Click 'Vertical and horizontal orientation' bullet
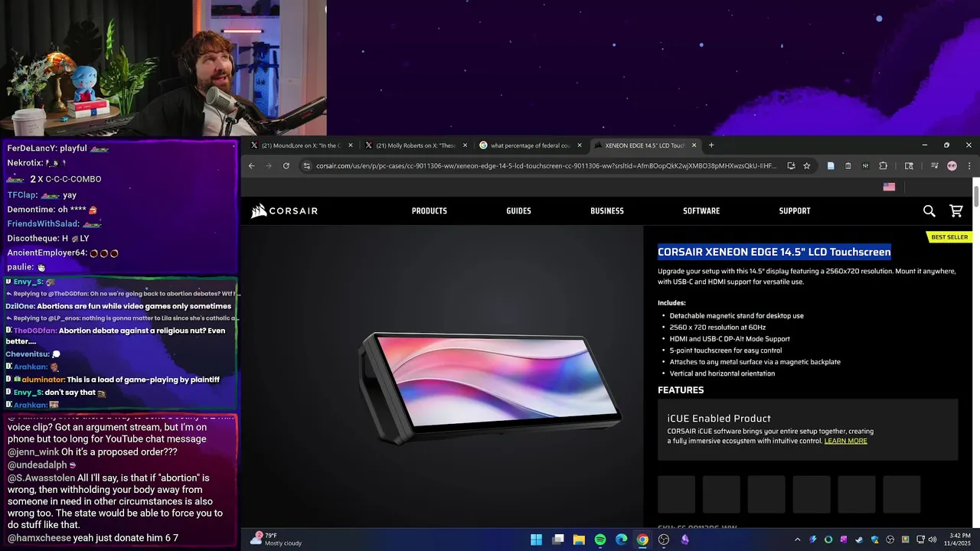Image resolution: width=980 pixels, height=551 pixels. [x=722, y=373]
